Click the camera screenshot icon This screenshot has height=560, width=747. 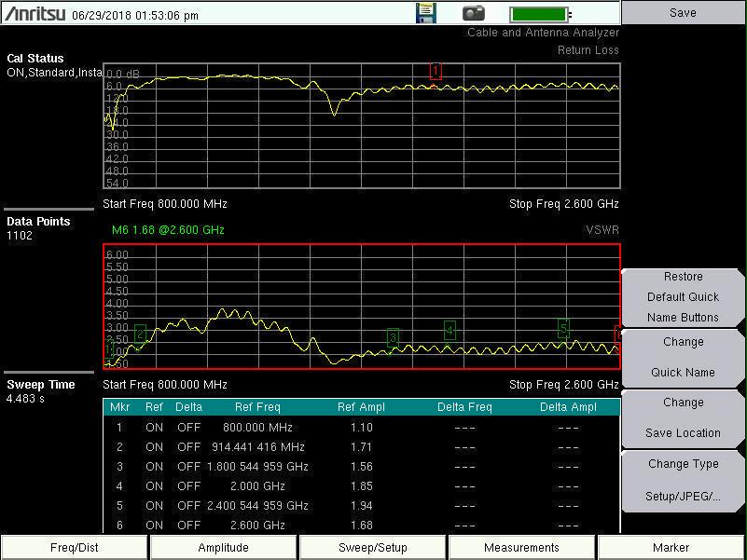475,14
